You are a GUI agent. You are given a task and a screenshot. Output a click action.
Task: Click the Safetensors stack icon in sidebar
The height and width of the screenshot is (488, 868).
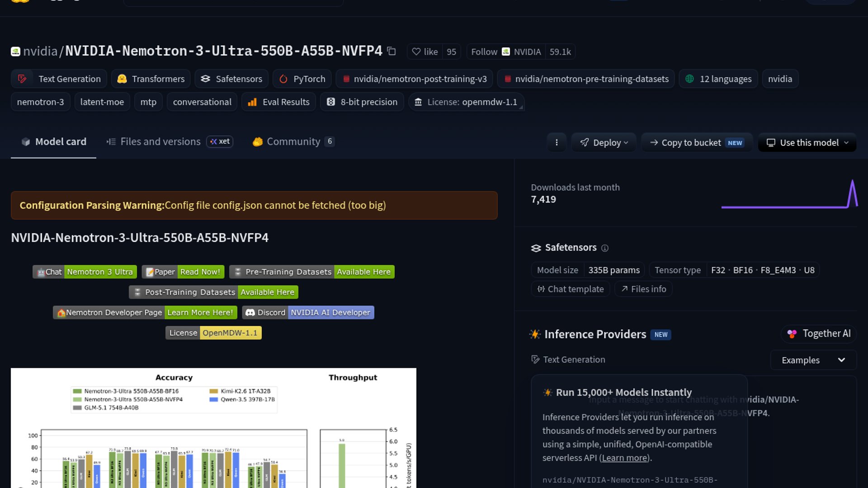536,248
